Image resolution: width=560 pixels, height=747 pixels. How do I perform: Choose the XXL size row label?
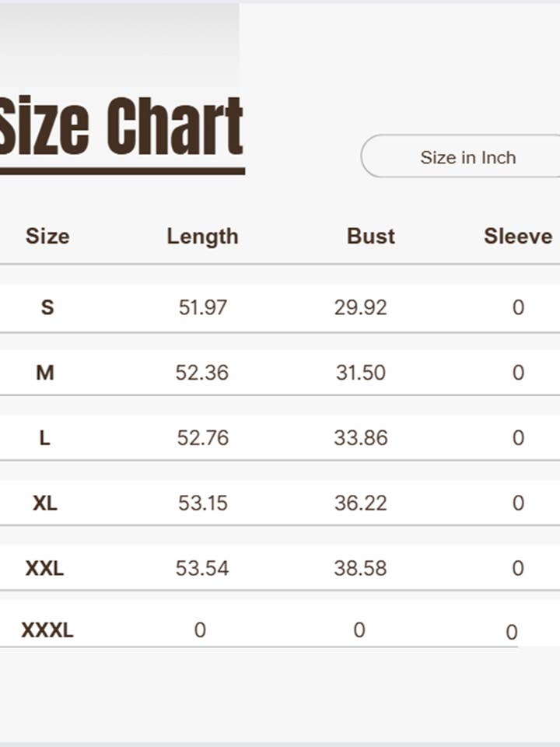click(x=44, y=568)
